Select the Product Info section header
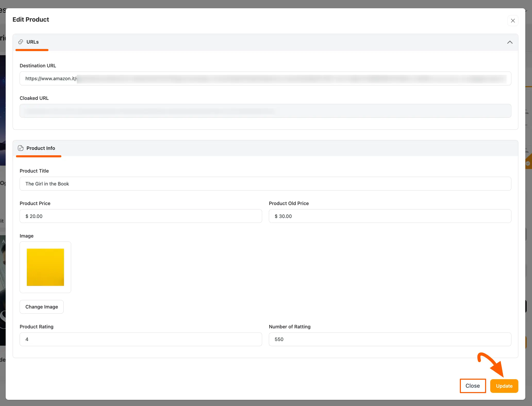 click(x=41, y=148)
